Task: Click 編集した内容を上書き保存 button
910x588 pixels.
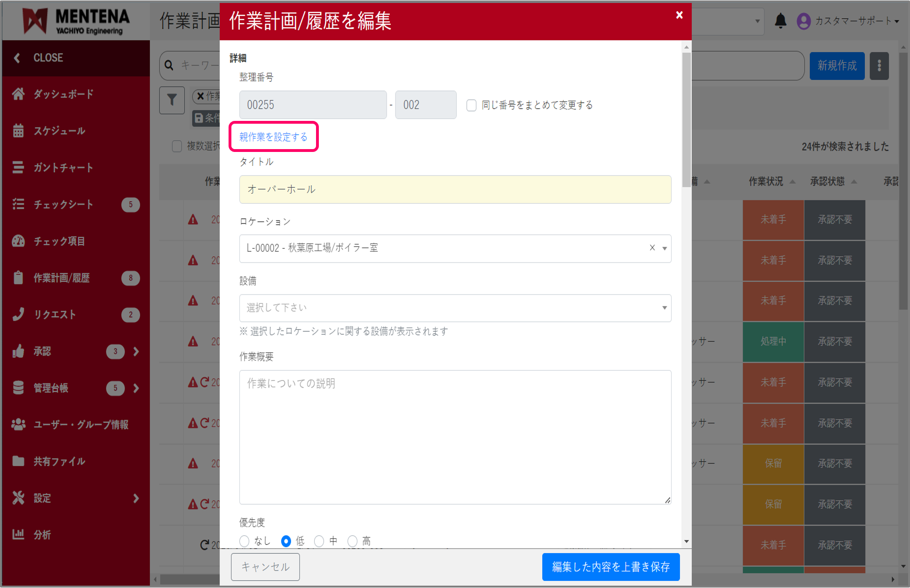Action: tap(610, 567)
